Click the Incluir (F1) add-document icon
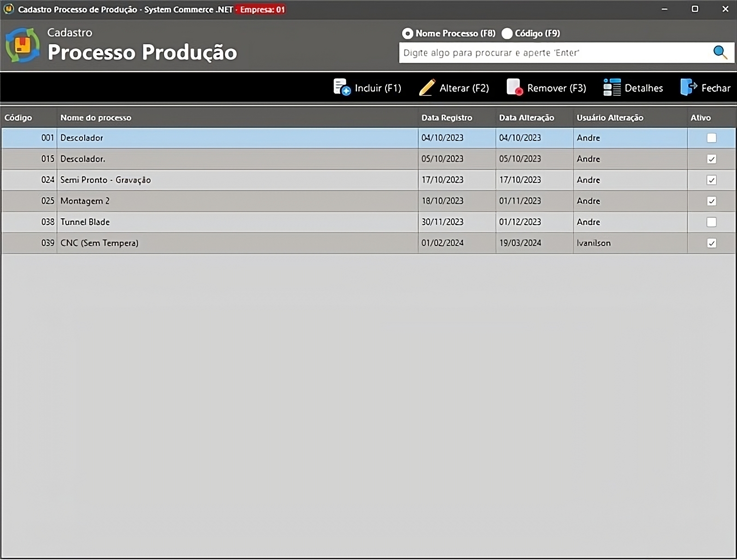This screenshot has width=737, height=560. (x=341, y=87)
